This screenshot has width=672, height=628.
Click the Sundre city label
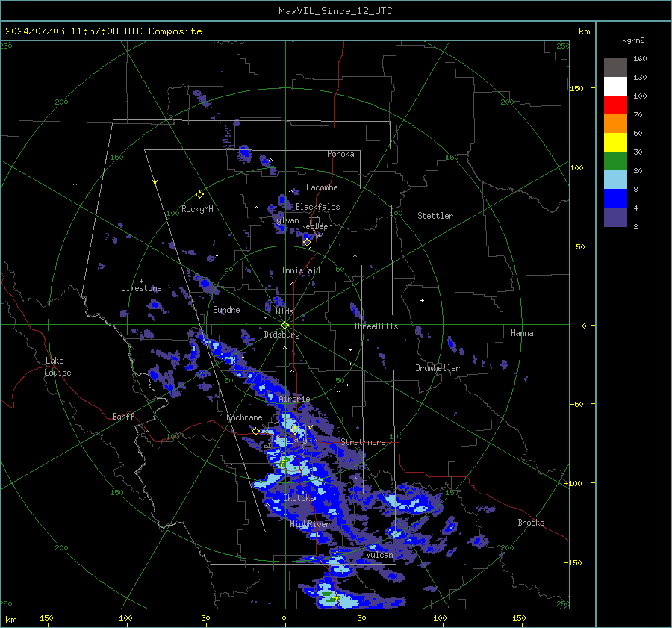tap(226, 310)
